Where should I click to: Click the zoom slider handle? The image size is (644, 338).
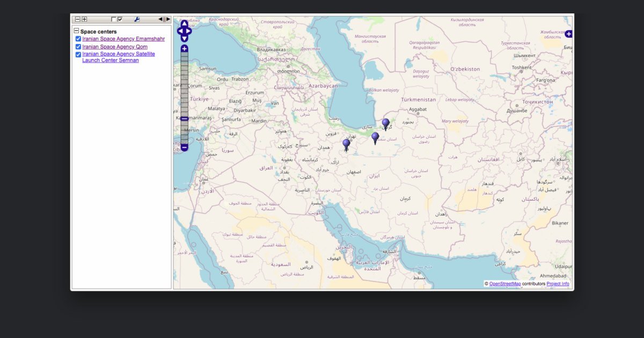(x=184, y=119)
